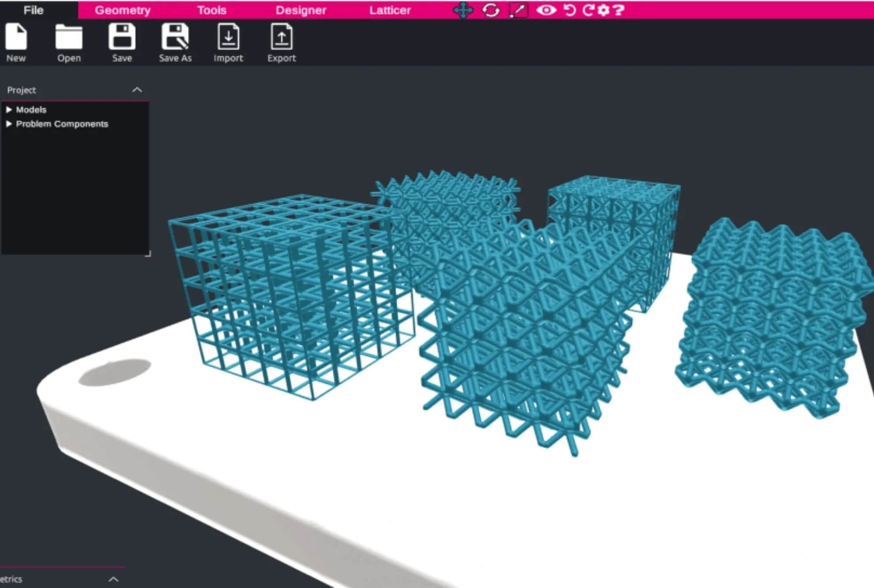Toggle the eye view visibility icon
874x588 pixels.
point(546,10)
